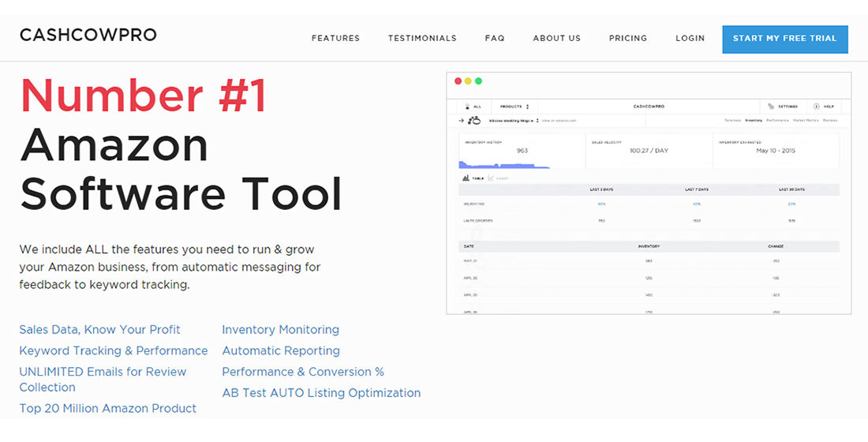868x442 pixels.
Task: Click Start My Free Trial button
Action: [785, 39]
